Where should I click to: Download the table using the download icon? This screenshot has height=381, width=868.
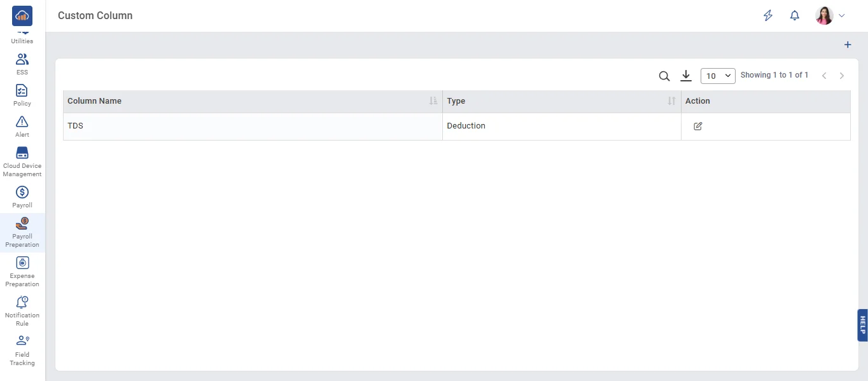(x=685, y=76)
